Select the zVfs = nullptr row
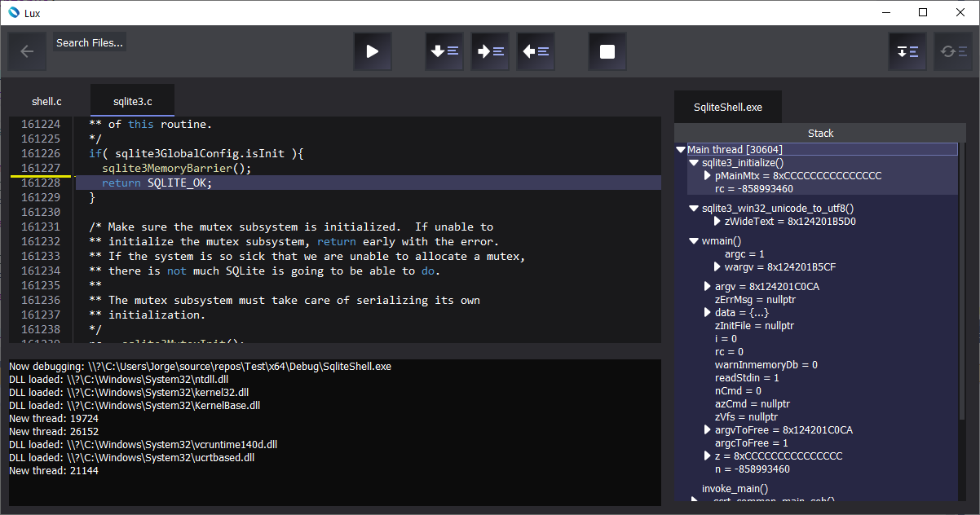This screenshot has height=515, width=980. tap(746, 417)
